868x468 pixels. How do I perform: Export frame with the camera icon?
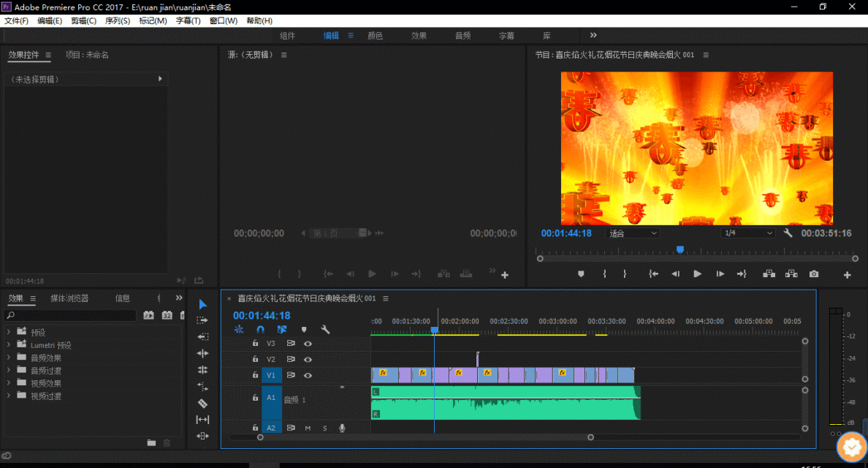coord(814,274)
